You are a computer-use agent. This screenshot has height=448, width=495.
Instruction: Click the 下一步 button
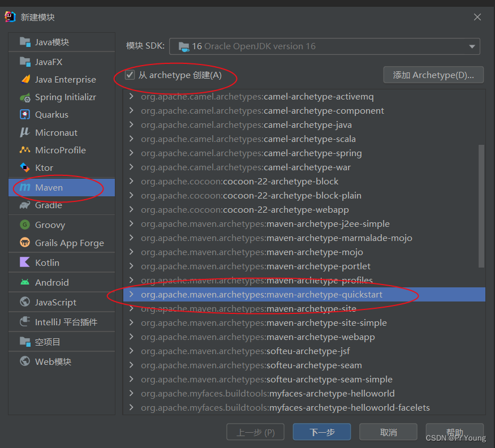[x=322, y=432]
